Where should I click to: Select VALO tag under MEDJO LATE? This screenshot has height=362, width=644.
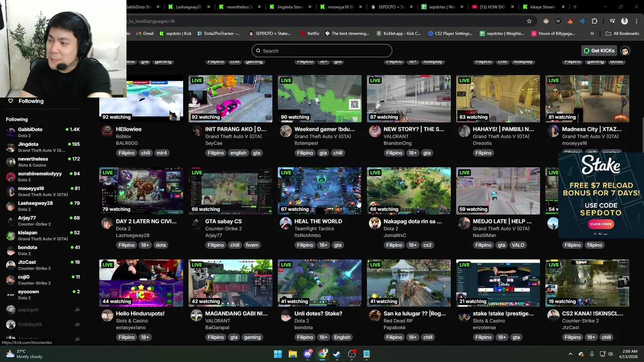(518, 245)
